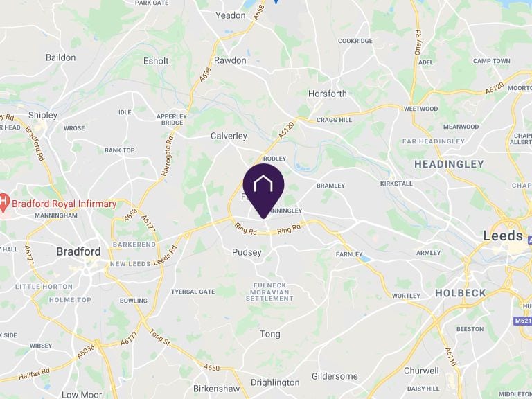Select the Rawdon town label

click(x=230, y=60)
